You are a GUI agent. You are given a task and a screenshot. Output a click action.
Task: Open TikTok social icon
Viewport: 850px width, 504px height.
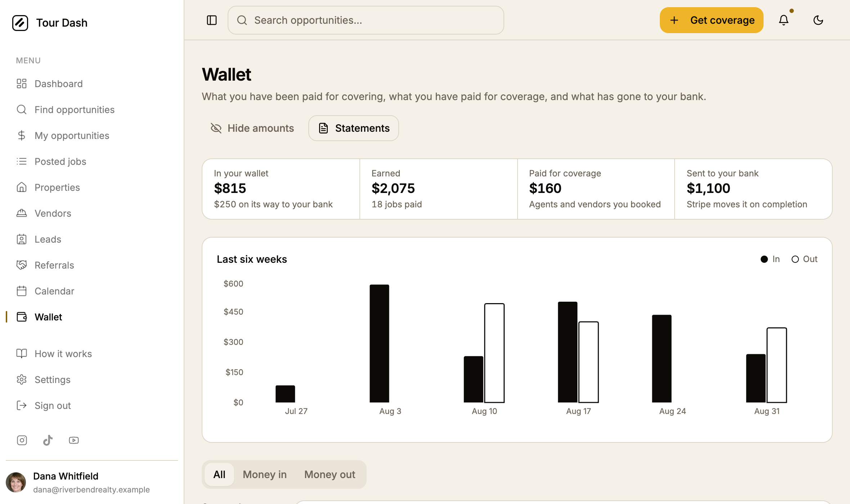click(x=48, y=440)
